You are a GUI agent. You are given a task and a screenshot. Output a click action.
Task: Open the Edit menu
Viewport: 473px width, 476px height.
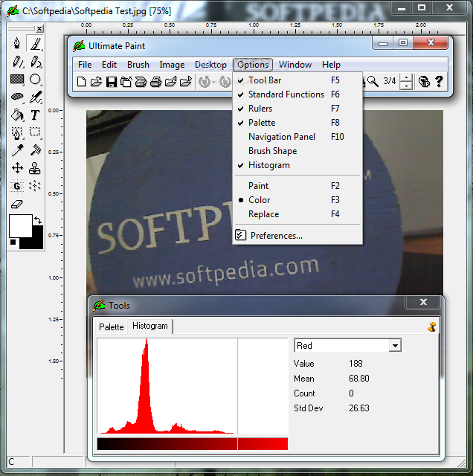pyautogui.click(x=109, y=65)
